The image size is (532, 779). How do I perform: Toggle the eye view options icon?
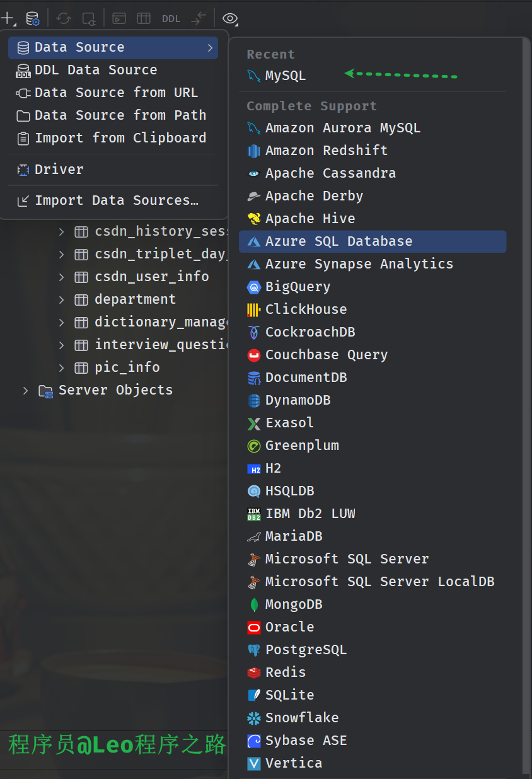coord(230,19)
